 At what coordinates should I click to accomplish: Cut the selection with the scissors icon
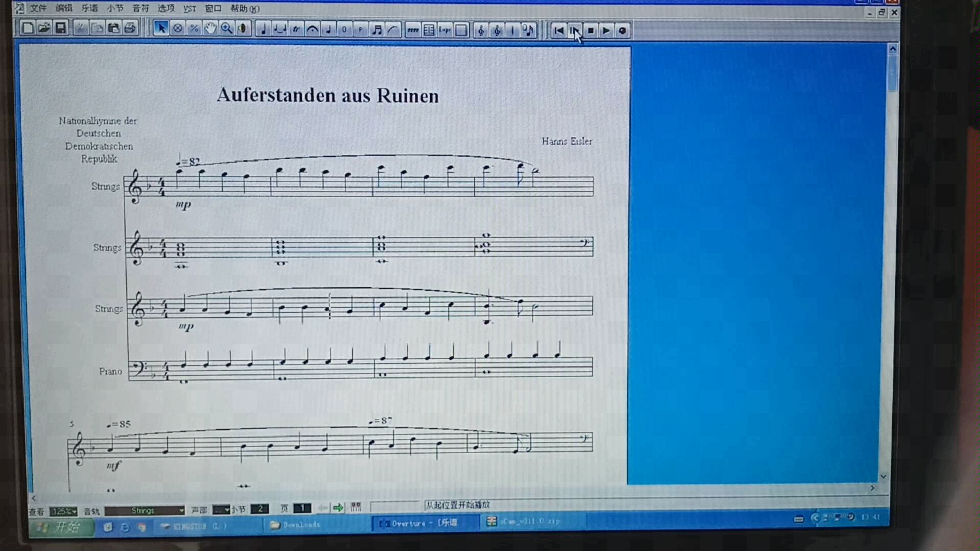tap(80, 28)
